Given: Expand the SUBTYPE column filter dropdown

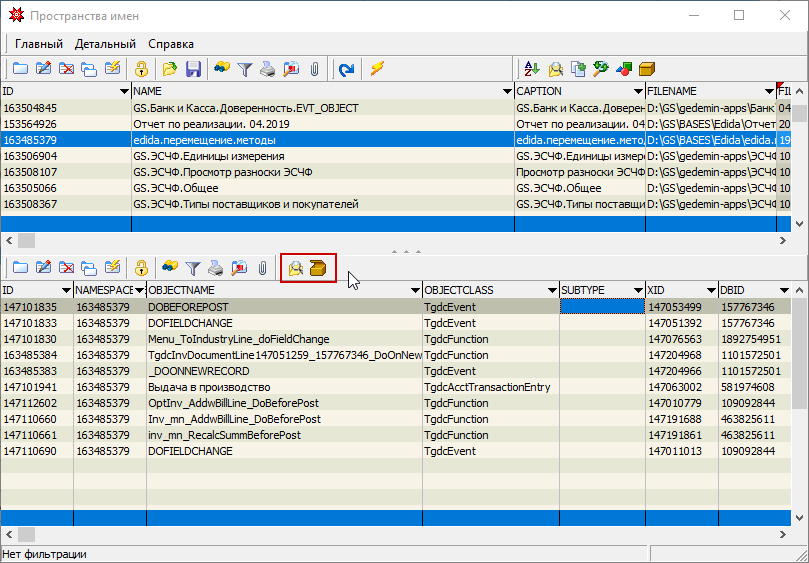Looking at the screenshot, I should (636, 290).
